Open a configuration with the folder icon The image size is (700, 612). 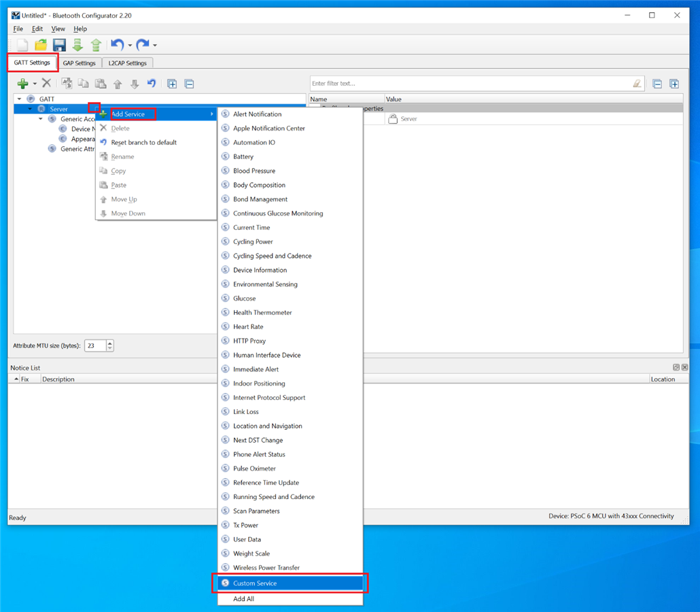(x=41, y=45)
